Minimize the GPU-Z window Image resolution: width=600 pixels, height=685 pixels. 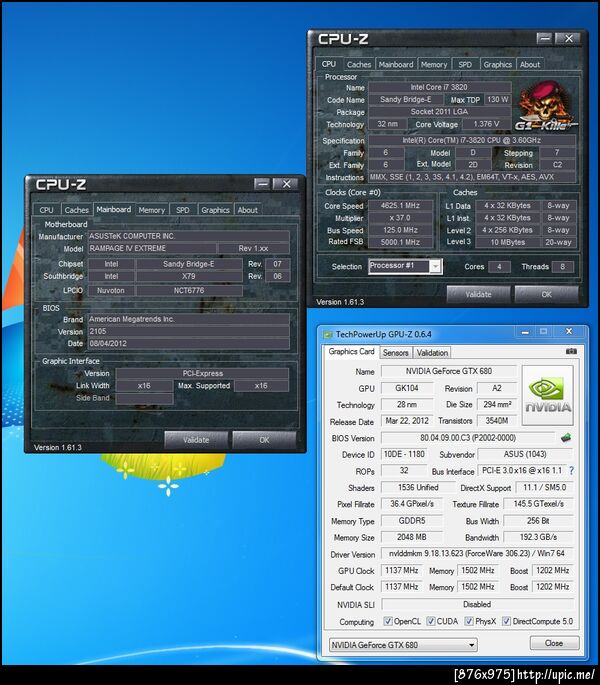[525, 332]
